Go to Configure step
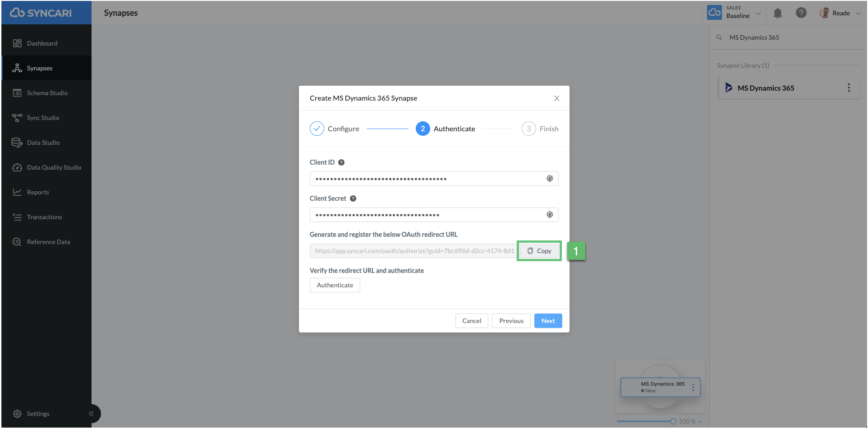This screenshot has width=868, height=429. 335,129
